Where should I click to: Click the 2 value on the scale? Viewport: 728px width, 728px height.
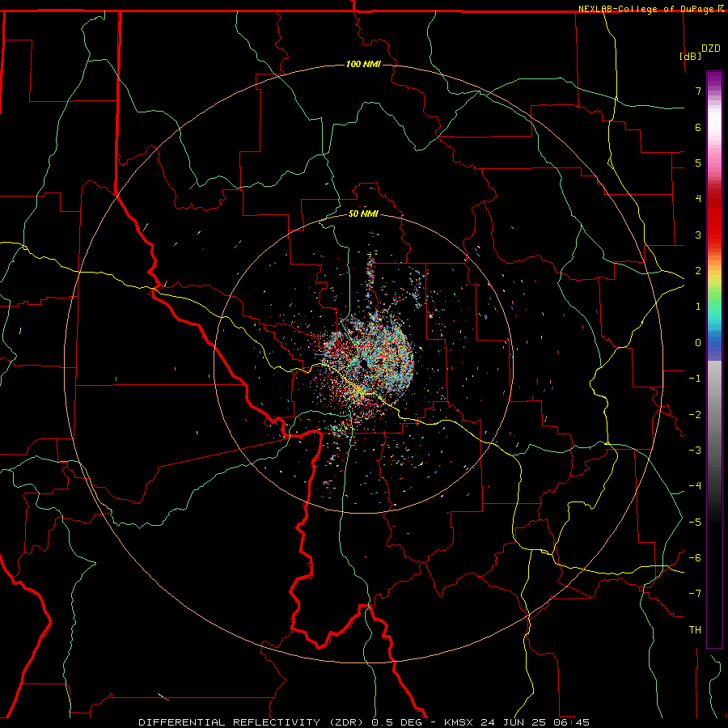tap(698, 271)
